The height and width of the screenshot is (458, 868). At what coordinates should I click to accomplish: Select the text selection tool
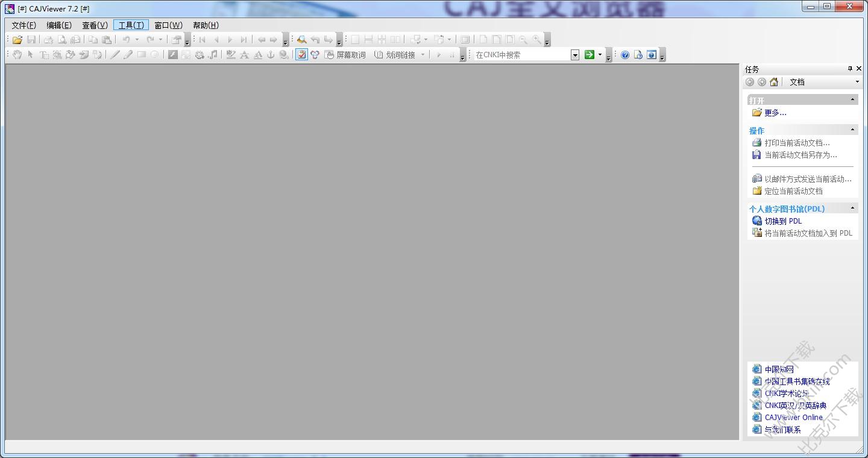click(x=44, y=55)
